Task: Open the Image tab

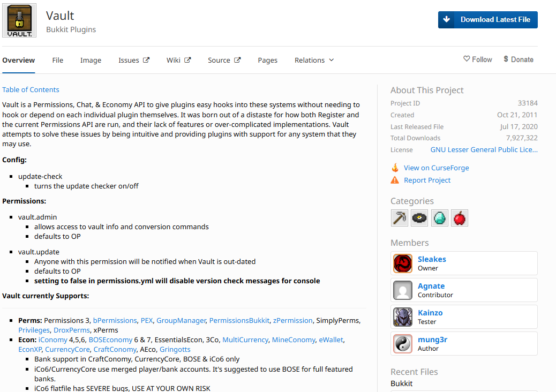Action: point(91,61)
